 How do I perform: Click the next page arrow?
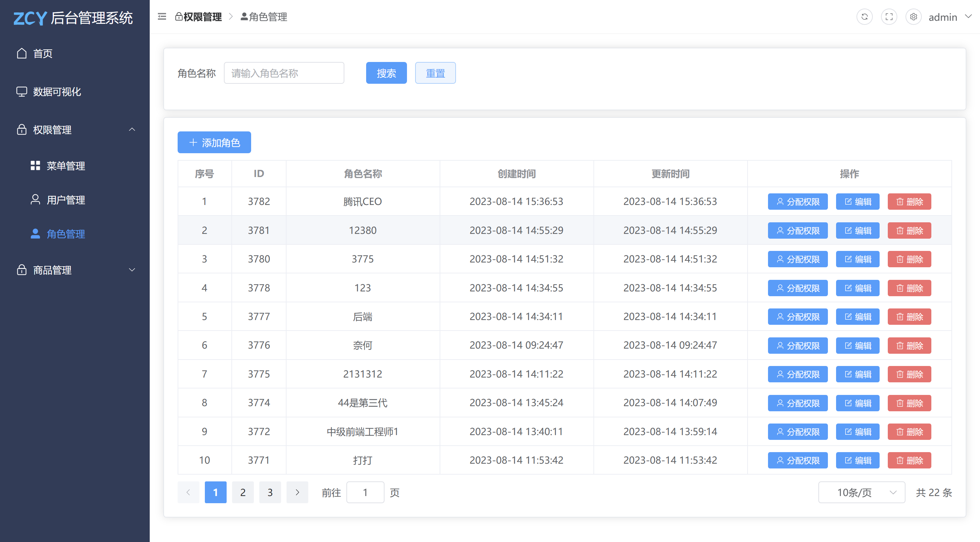[297, 492]
